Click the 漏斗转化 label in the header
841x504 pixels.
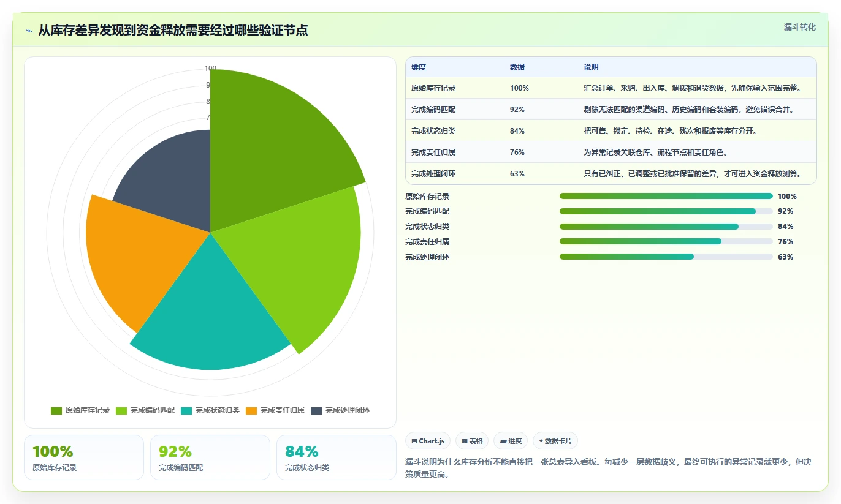(x=800, y=27)
